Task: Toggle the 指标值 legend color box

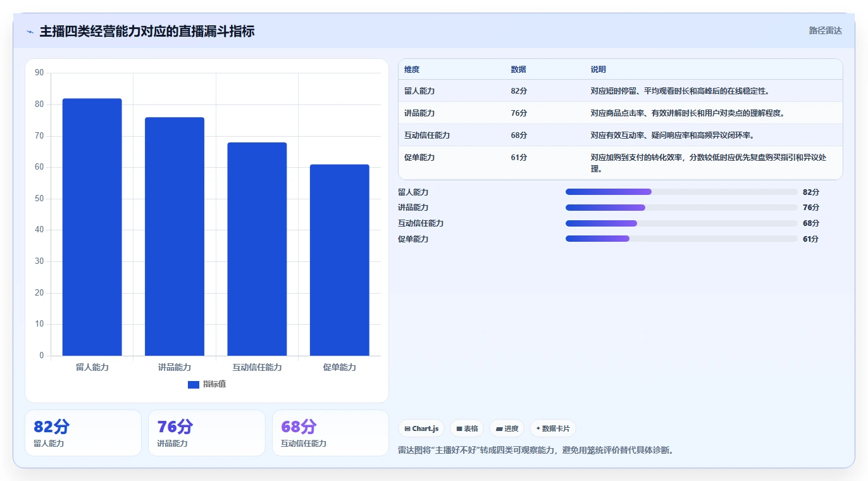Action: (194, 385)
